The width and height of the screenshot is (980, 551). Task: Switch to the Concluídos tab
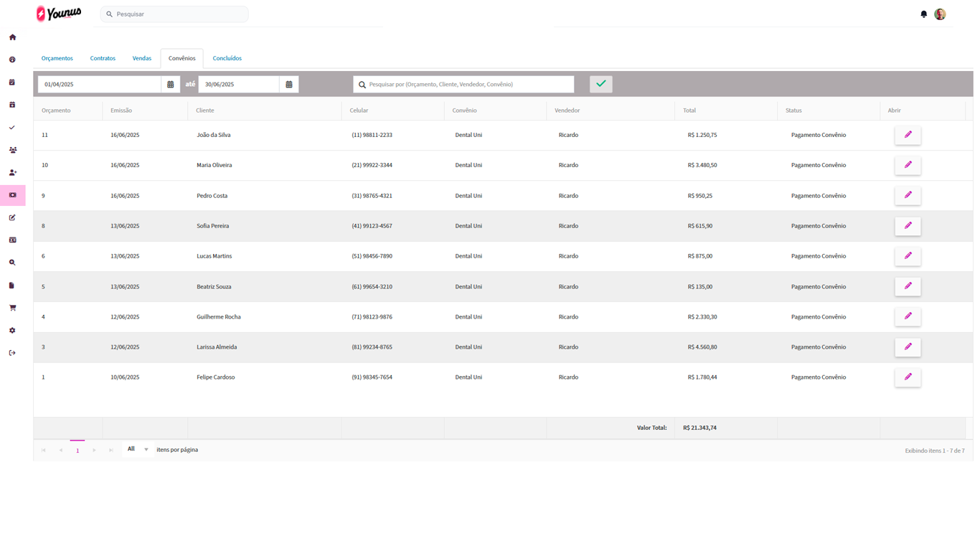pyautogui.click(x=227, y=58)
